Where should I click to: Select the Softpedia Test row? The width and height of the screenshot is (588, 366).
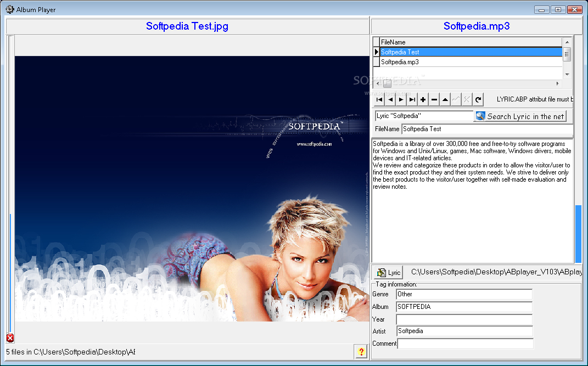pyautogui.click(x=471, y=52)
